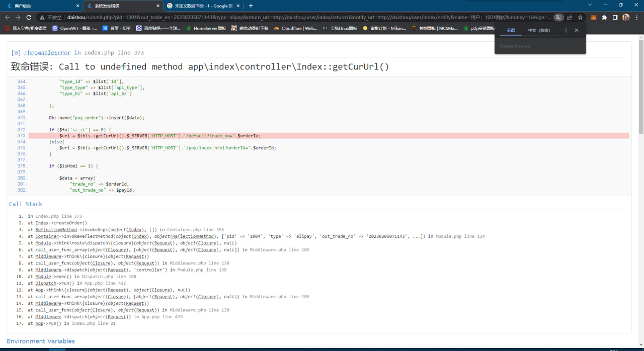Close the translate popup
This screenshot has height=351, width=644.
(x=577, y=30)
